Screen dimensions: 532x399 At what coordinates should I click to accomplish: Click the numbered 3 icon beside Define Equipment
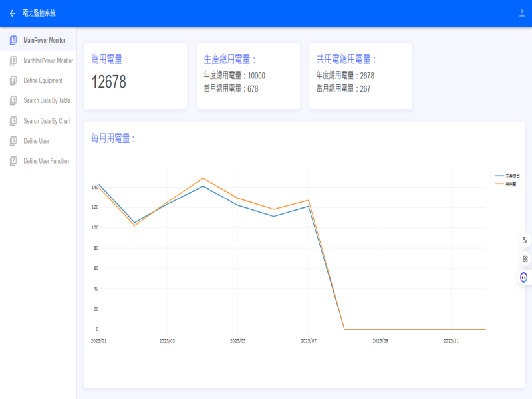click(x=13, y=80)
